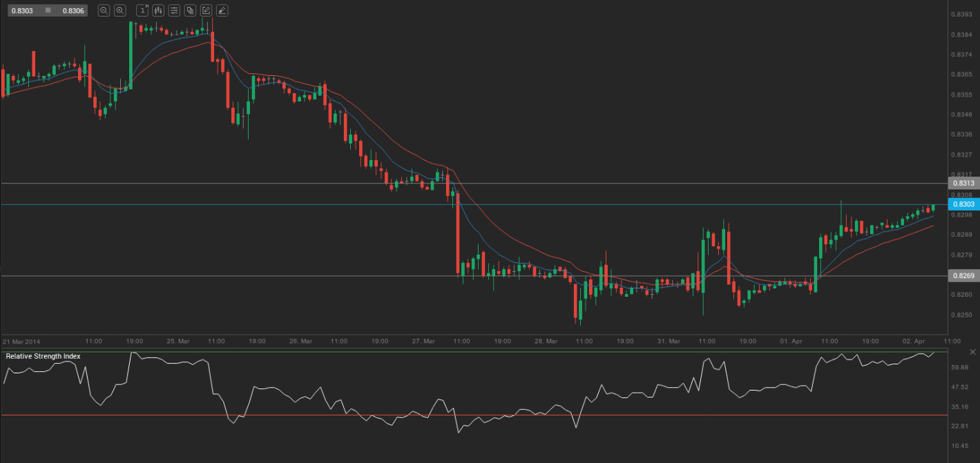Click the 0.8393 value on price scale
The image size is (980, 463).
point(962,14)
